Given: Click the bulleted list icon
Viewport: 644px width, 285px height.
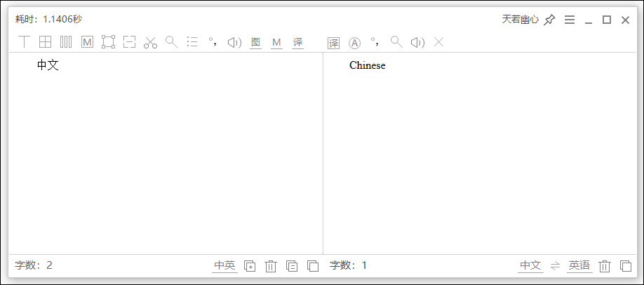Looking at the screenshot, I should (x=192, y=42).
